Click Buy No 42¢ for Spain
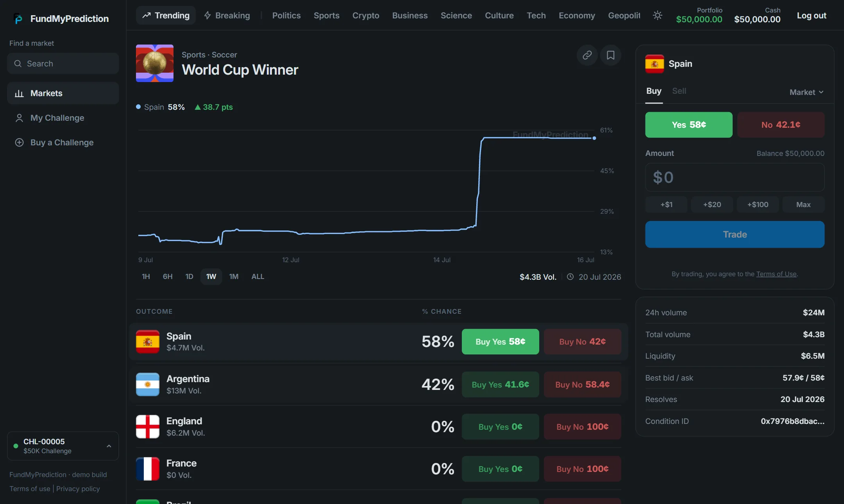The image size is (844, 504). point(582,341)
